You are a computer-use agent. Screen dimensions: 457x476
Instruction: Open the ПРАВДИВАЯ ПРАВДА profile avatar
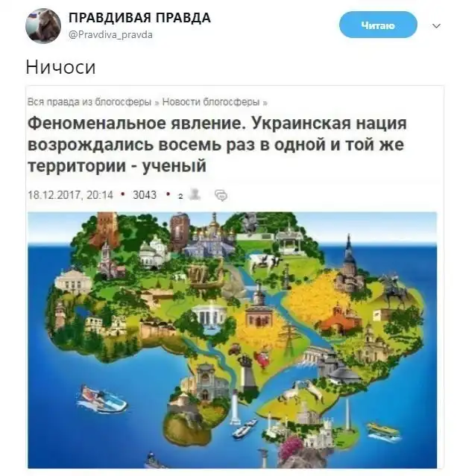(x=43, y=26)
